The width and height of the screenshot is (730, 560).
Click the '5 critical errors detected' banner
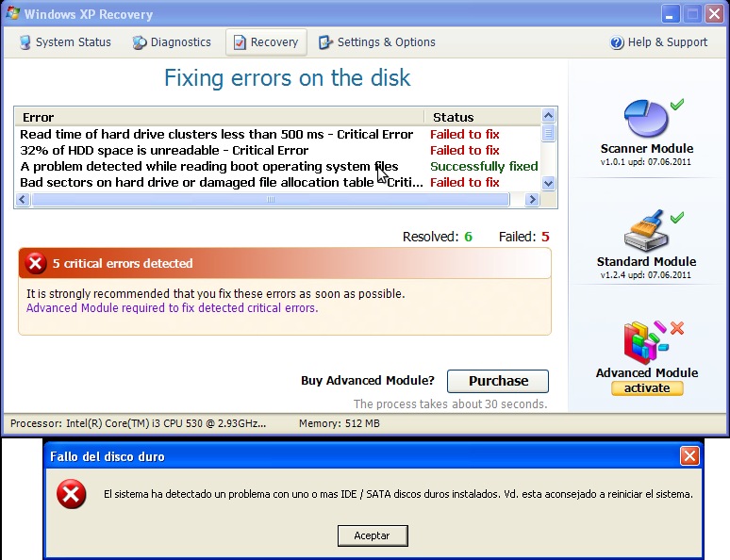point(285,263)
